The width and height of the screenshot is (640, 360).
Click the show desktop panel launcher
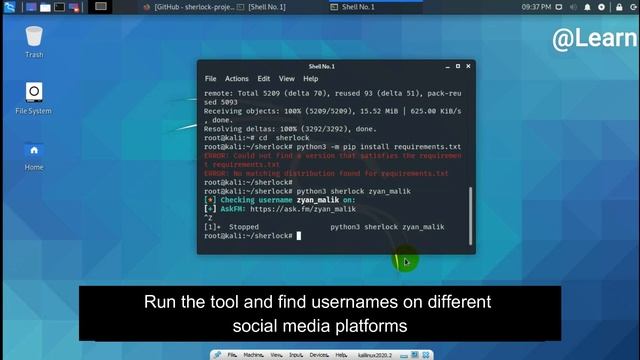pyautogui.click(x=31, y=7)
